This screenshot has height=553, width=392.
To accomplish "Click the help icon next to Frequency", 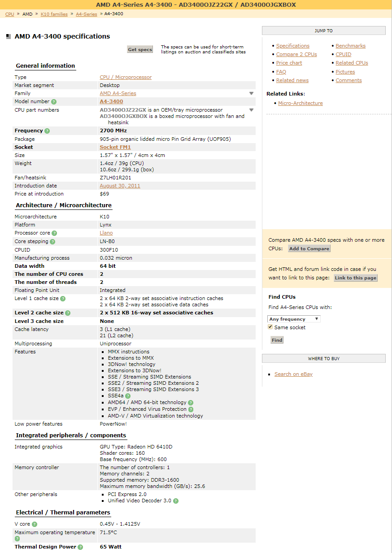I will [47, 131].
